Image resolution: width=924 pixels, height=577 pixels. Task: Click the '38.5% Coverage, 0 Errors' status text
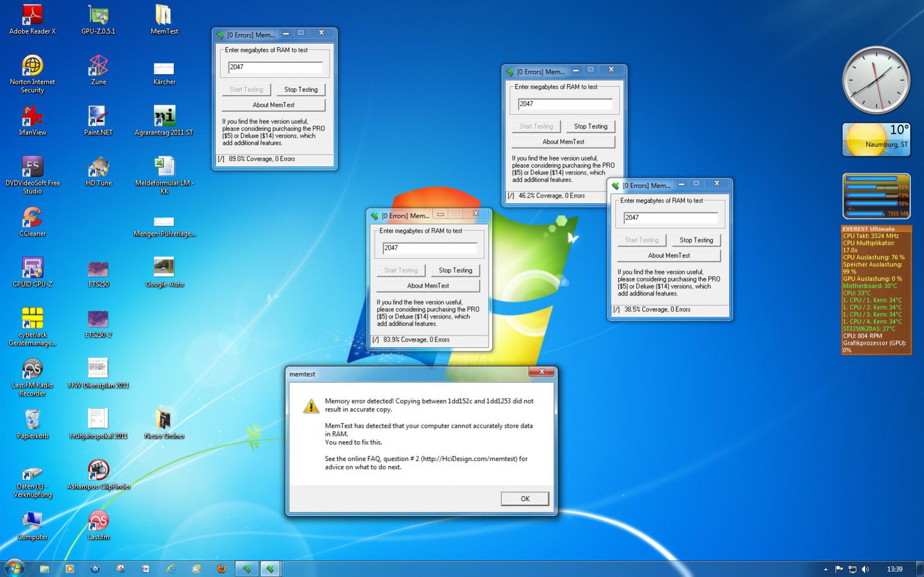pyautogui.click(x=657, y=310)
